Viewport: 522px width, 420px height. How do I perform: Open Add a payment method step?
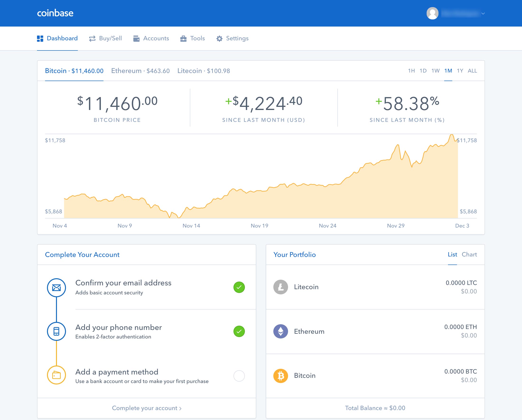(x=147, y=376)
